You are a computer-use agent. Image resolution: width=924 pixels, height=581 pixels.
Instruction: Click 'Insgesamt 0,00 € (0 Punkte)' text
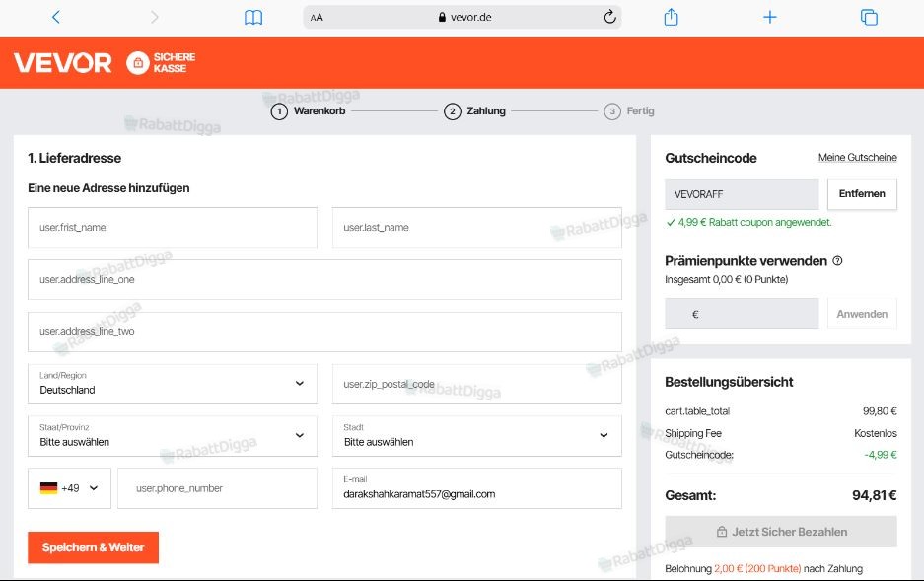[727, 279]
